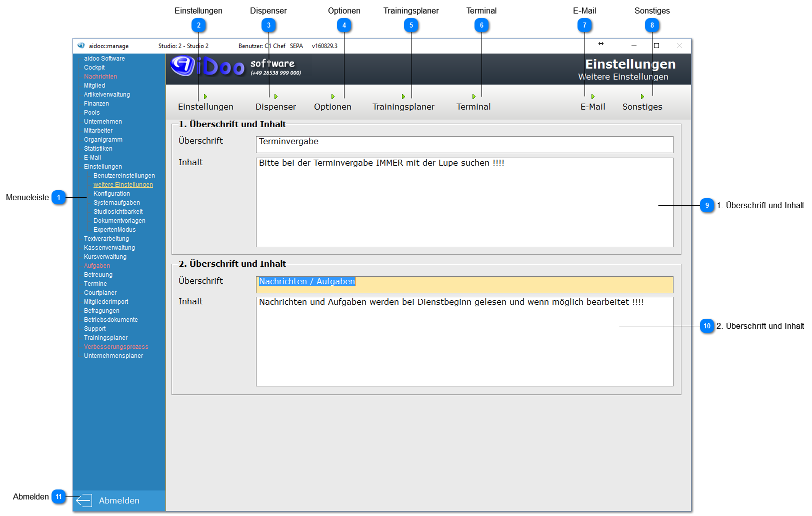
Task: Click the first Inhalt text area about Lupe
Action: pyautogui.click(x=464, y=202)
